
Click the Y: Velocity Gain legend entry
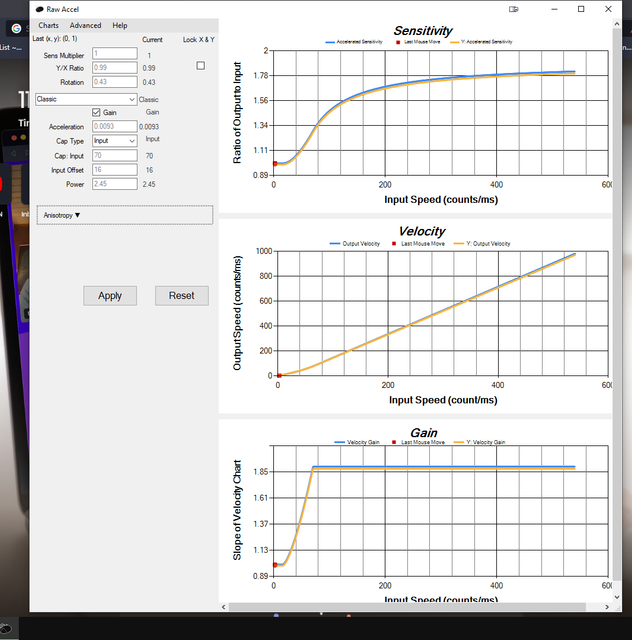point(480,442)
